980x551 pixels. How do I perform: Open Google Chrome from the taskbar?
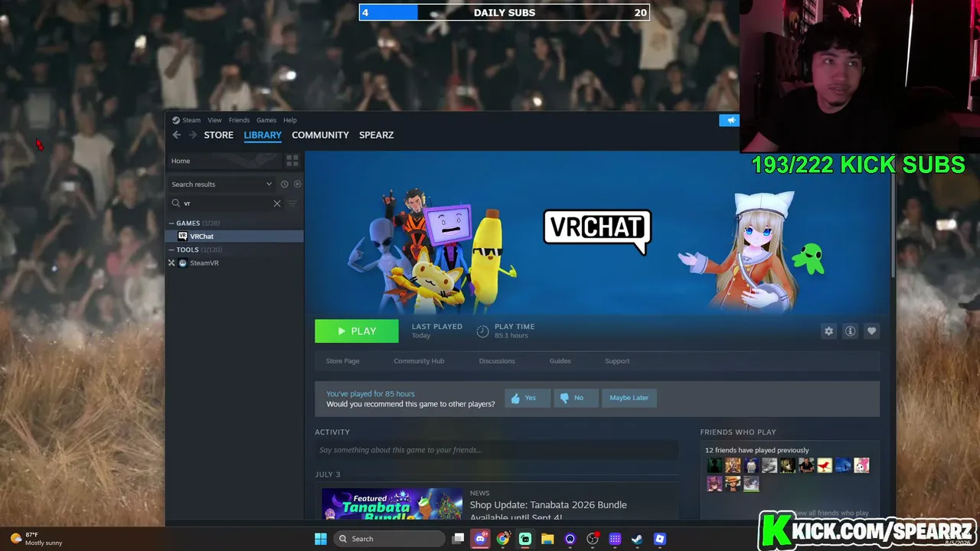click(x=502, y=539)
